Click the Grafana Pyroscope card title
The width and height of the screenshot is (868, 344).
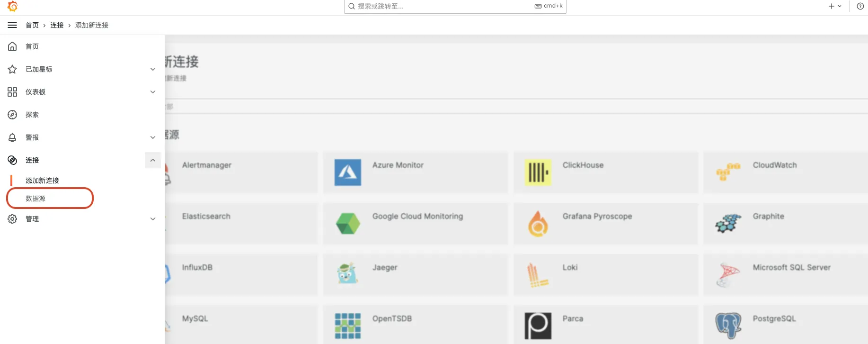pos(597,216)
